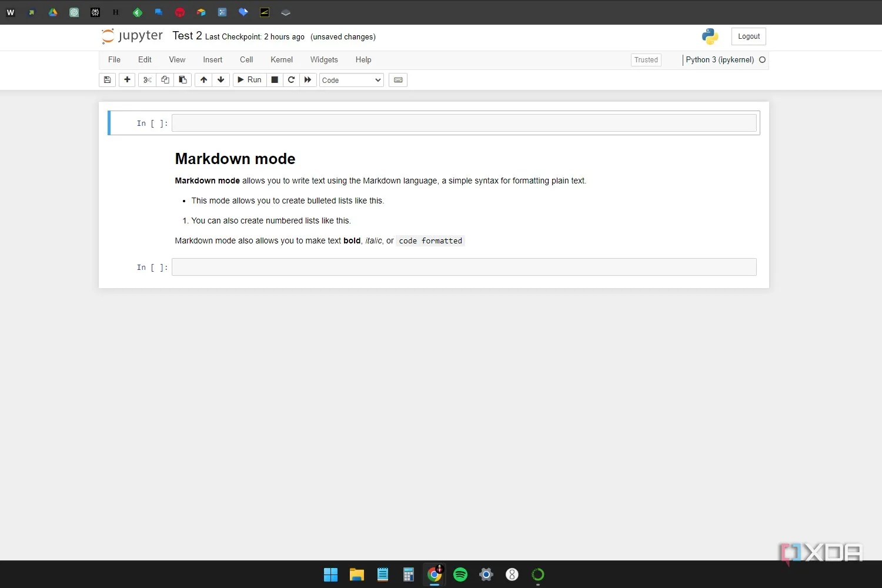Screen dimensions: 882x588
Task: Insert a new cell below
Action: 127,80
